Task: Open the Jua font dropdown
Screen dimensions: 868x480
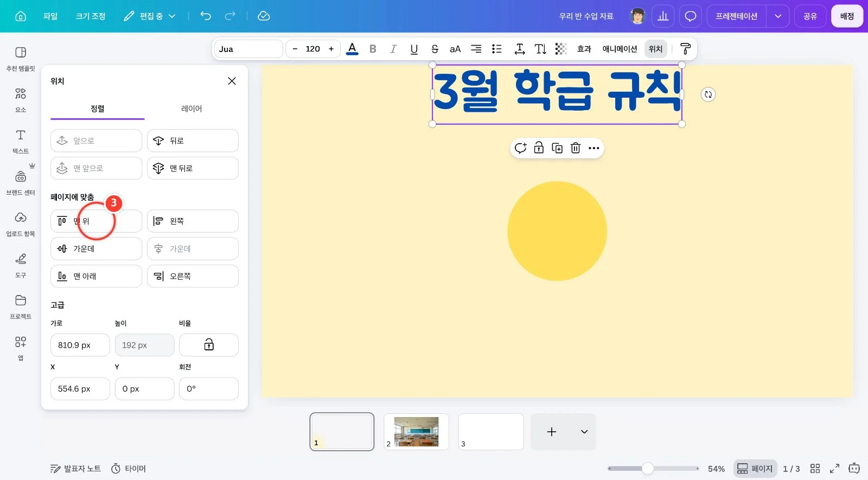Action: pos(248,49)
